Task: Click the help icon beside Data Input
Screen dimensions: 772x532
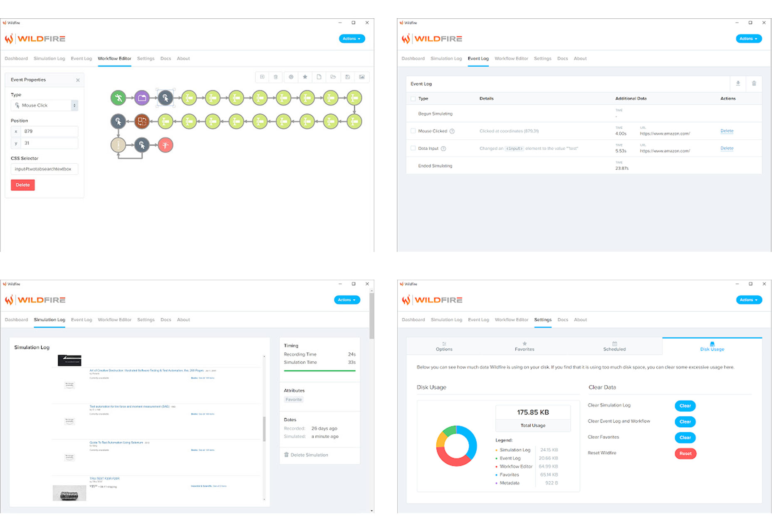Action: pos(443,149)
